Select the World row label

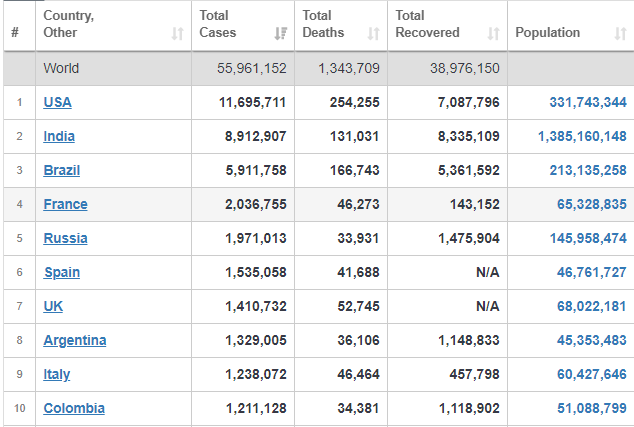(61, 68)
